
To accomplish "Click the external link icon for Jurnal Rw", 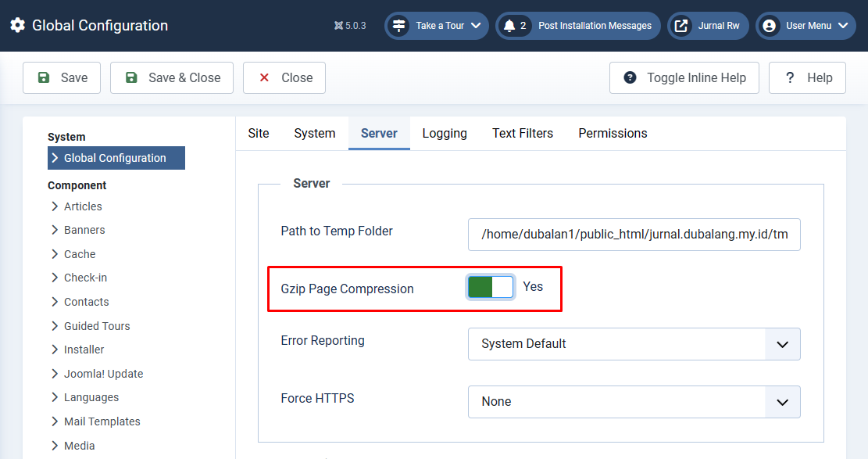I will [681, 26].
